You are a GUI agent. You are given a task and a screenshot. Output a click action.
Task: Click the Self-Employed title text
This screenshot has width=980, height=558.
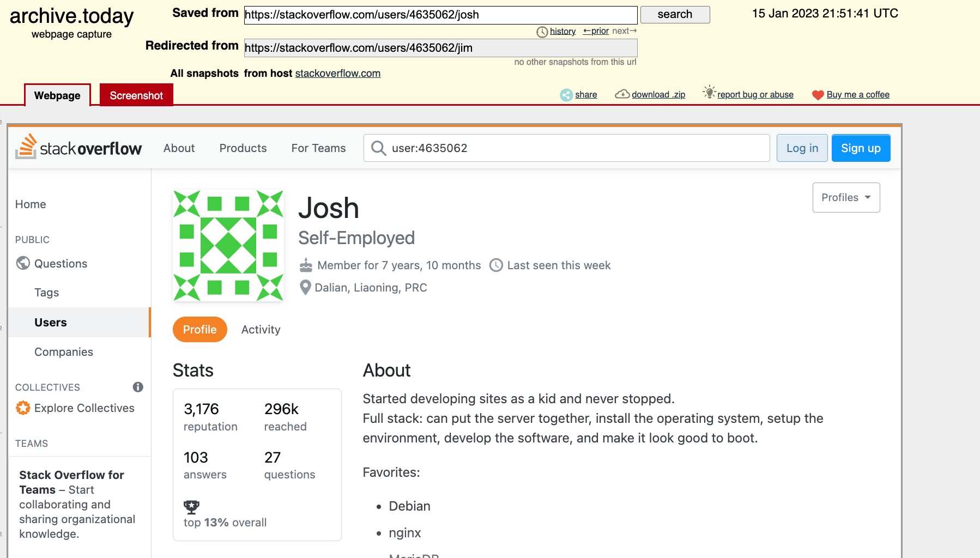pyautogui.click(x=356, y=238)
